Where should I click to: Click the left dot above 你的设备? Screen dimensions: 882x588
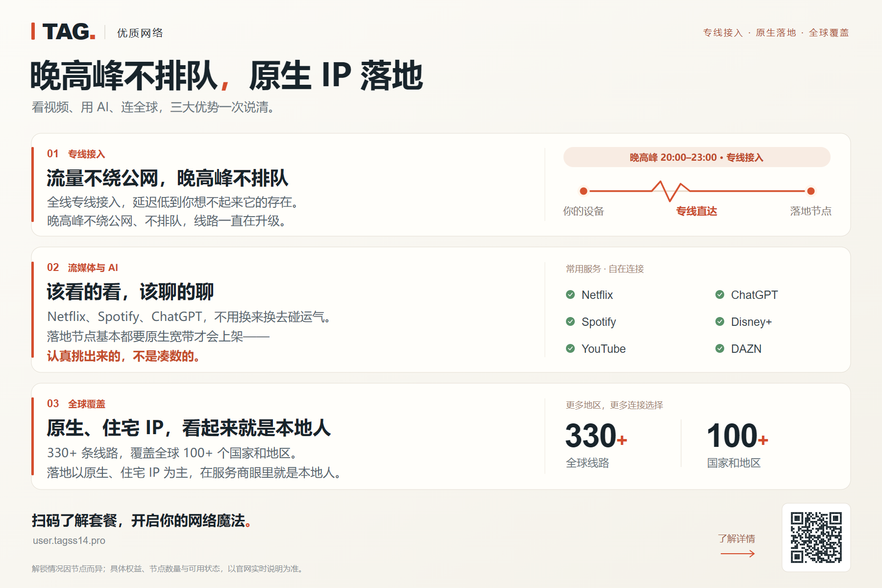[583, 191]
